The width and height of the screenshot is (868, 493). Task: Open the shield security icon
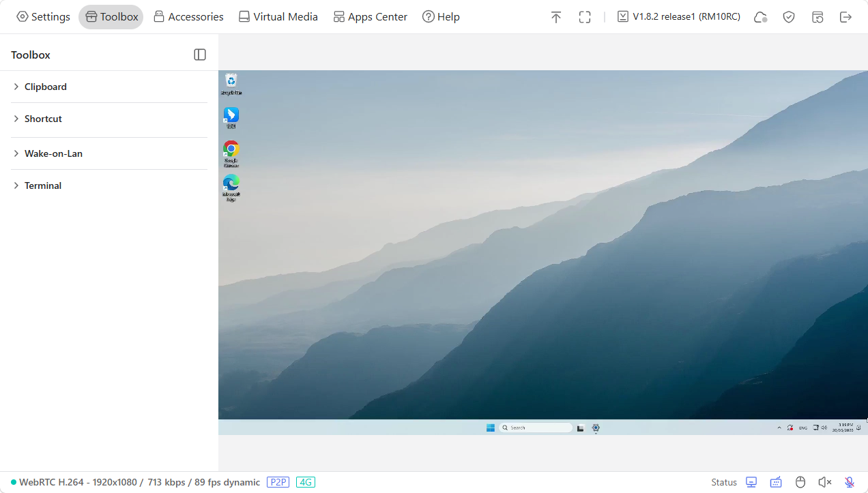click(789, 17)
